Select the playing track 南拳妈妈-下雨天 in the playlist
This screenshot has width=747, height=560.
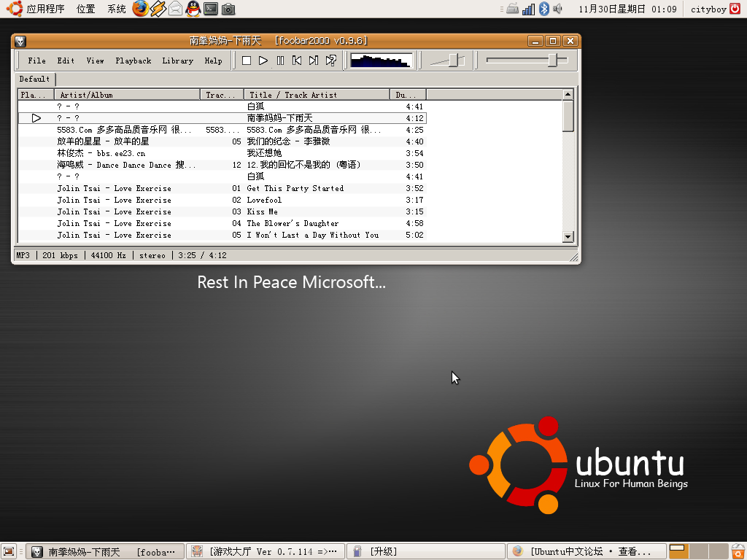pyautogui.click(x=279, y=118)
